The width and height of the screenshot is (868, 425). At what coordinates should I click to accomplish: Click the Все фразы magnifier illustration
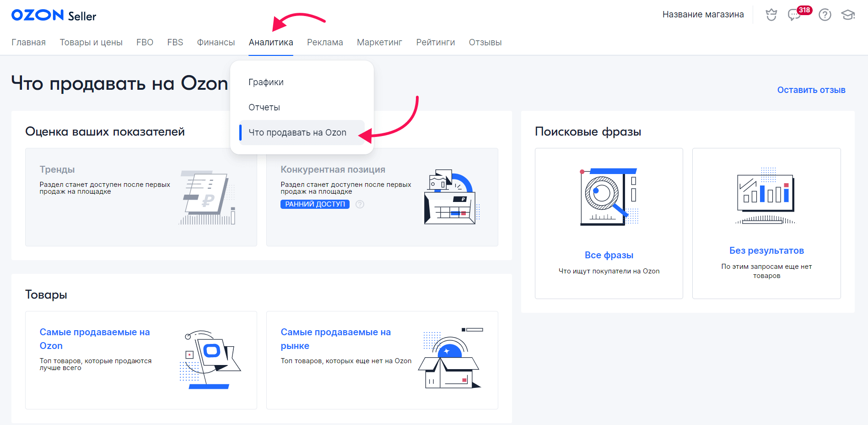pyautogui.click(x=609, y=197)
